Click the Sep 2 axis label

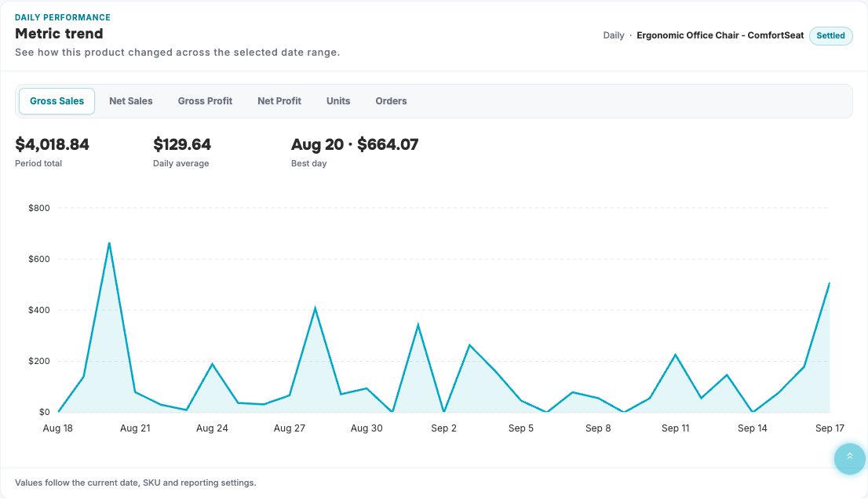(443, 428)
